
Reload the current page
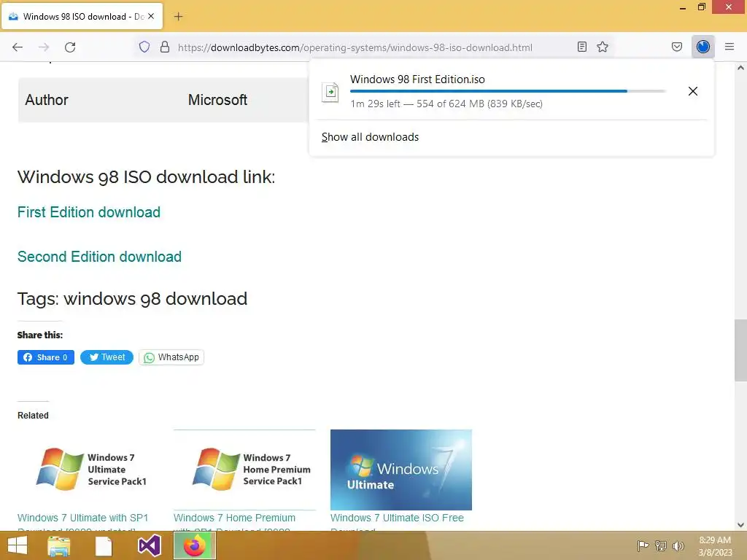coord(70,47)
